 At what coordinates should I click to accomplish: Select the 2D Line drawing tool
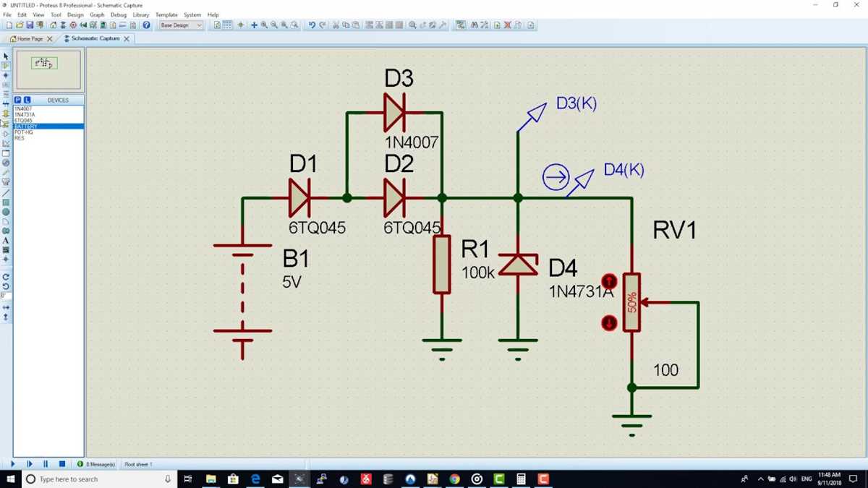(6, 193)
